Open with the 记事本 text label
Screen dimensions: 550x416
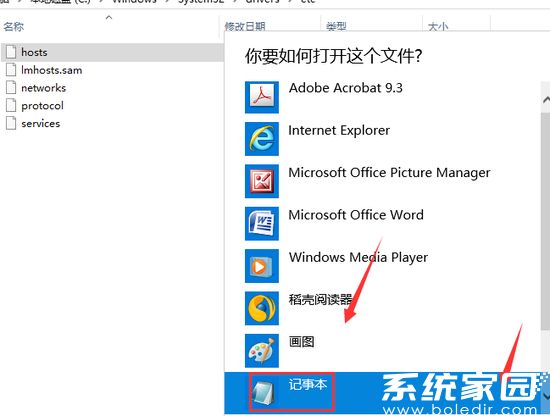coord(308,384)
